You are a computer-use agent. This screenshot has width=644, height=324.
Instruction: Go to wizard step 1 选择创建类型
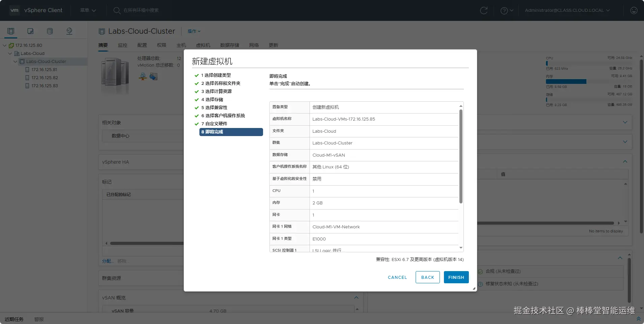[x=216, y=75]
